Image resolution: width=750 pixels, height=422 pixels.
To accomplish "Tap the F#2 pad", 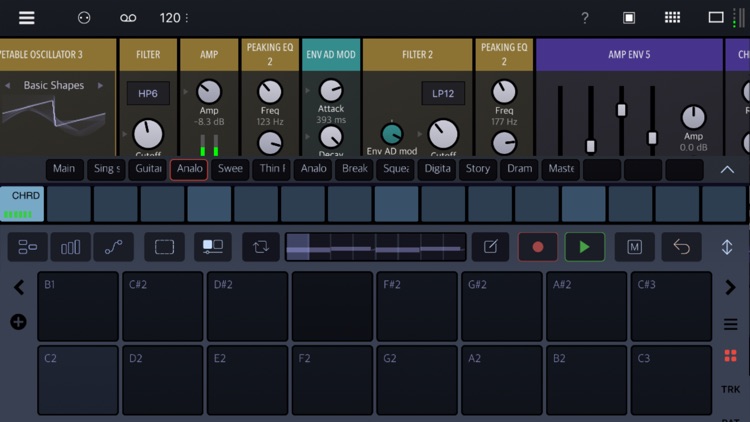I will [417, 306].
